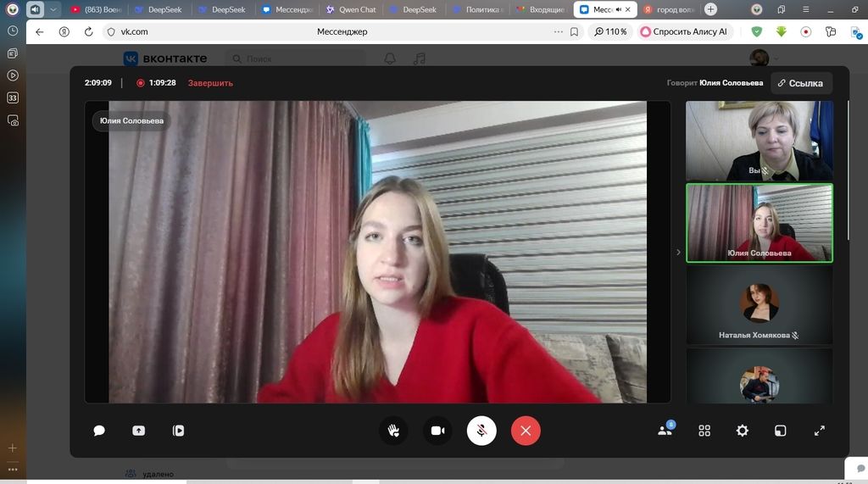Unmute the microphone
The image size is (868, 484).
click(x=481, y=431)
